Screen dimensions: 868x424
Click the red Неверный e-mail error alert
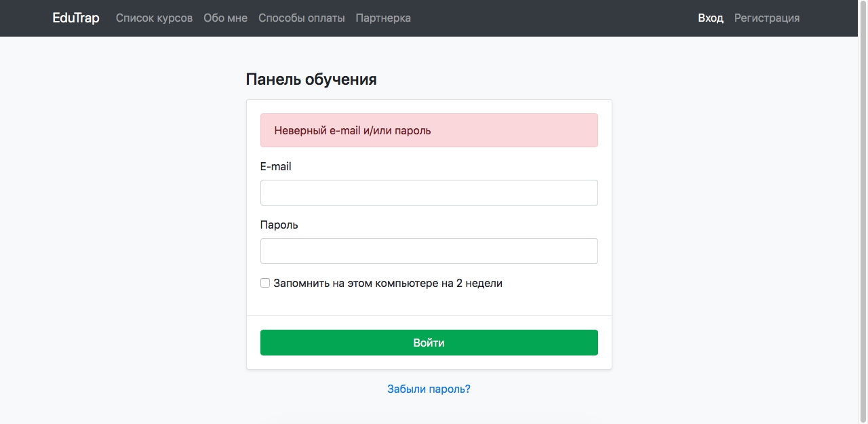click(429, 130)
